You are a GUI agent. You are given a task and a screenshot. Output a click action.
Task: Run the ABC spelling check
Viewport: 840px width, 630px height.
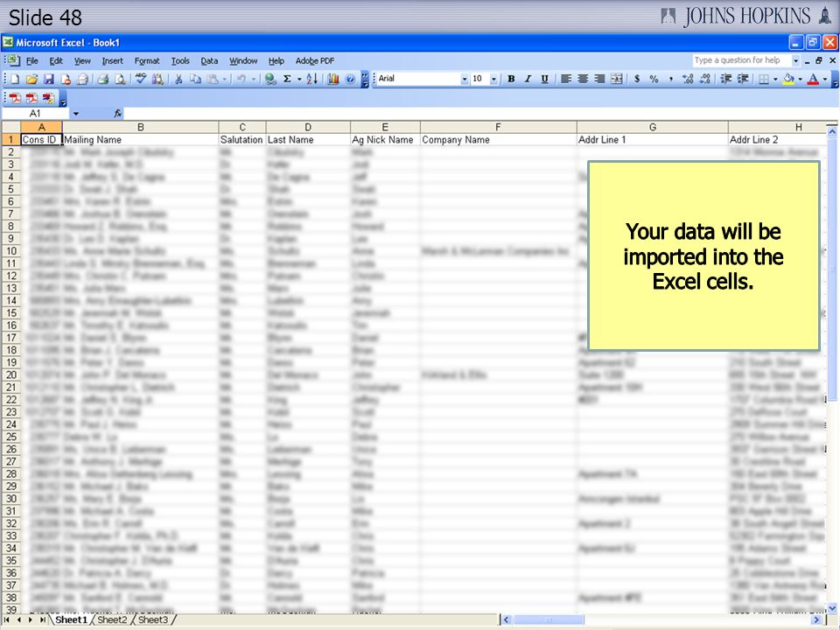click(140, 80)
